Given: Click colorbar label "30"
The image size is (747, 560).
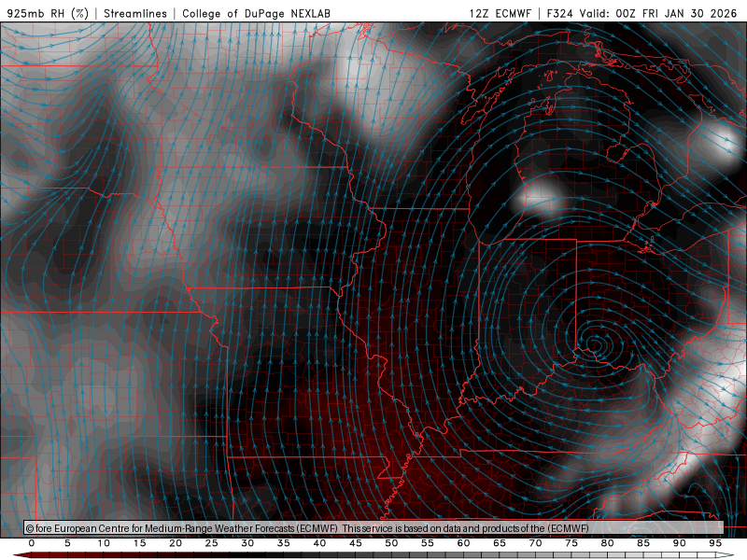Looking at the screenshot, I should click(247, 543).
